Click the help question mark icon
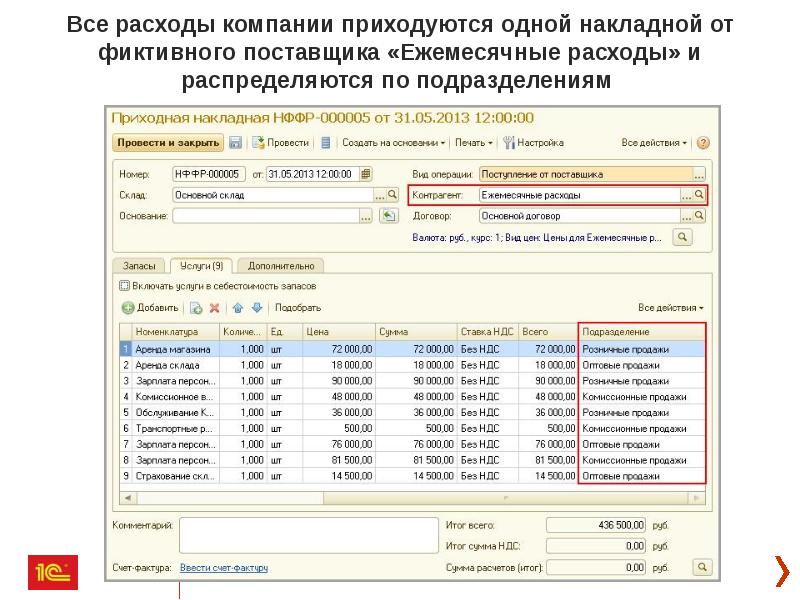The width and height of the screenshot is (800, 600). (x=703, y=143)
